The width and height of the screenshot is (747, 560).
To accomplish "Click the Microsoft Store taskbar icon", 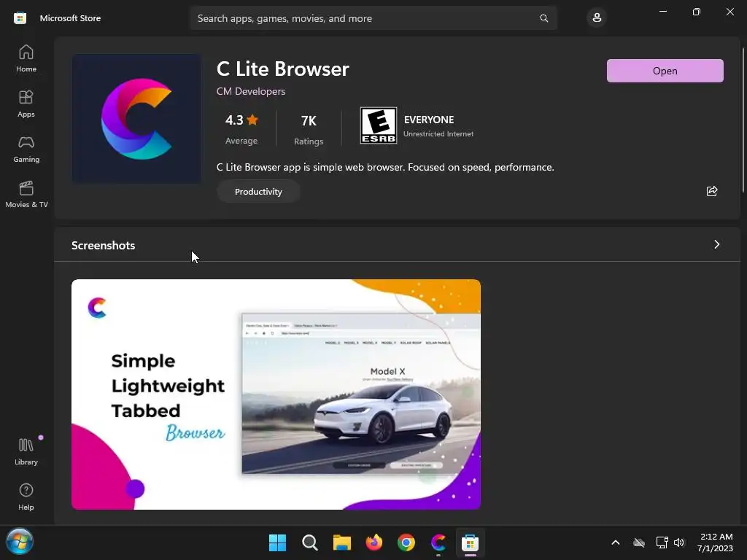I will point(471,542).
